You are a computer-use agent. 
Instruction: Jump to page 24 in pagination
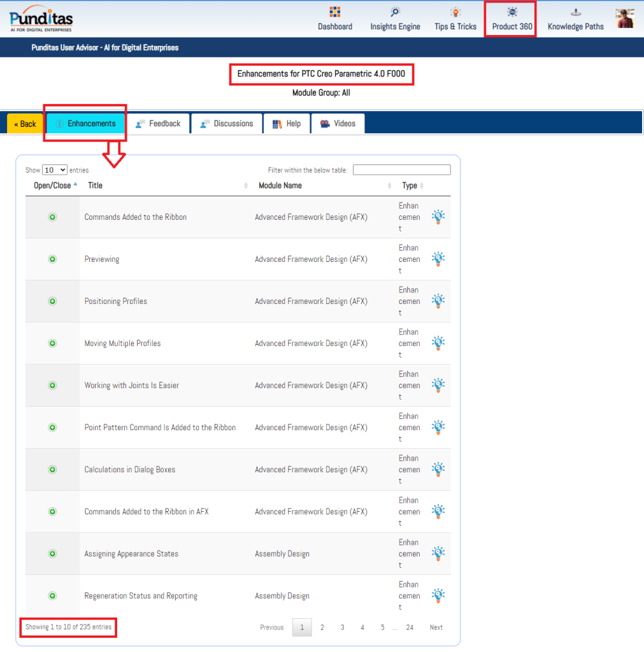(410, 628)
